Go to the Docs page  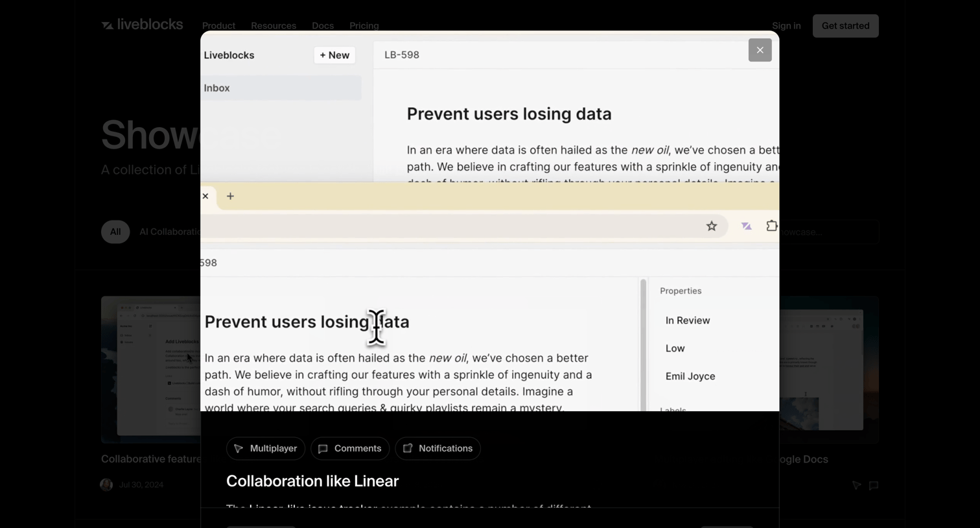click(323, 26)
